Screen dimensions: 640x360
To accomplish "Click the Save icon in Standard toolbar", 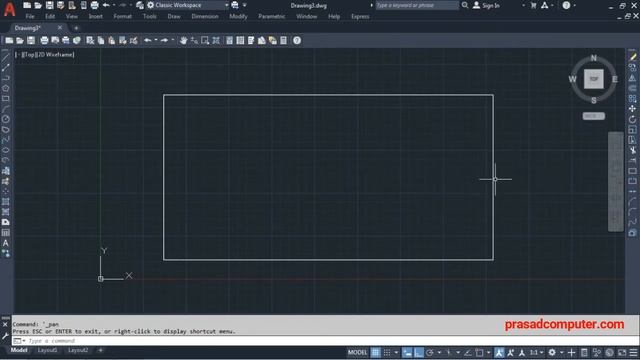I will point(31,40).
